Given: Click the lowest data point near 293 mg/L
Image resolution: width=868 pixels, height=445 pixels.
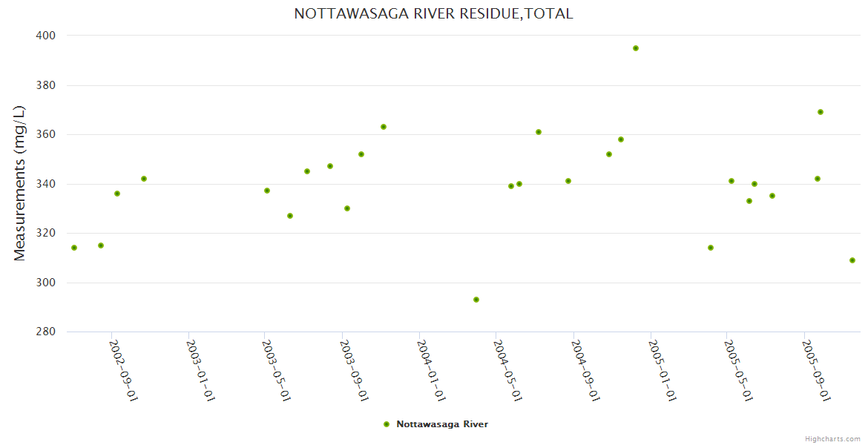Looking at the screenshot, I should click(x=476, y=300).
